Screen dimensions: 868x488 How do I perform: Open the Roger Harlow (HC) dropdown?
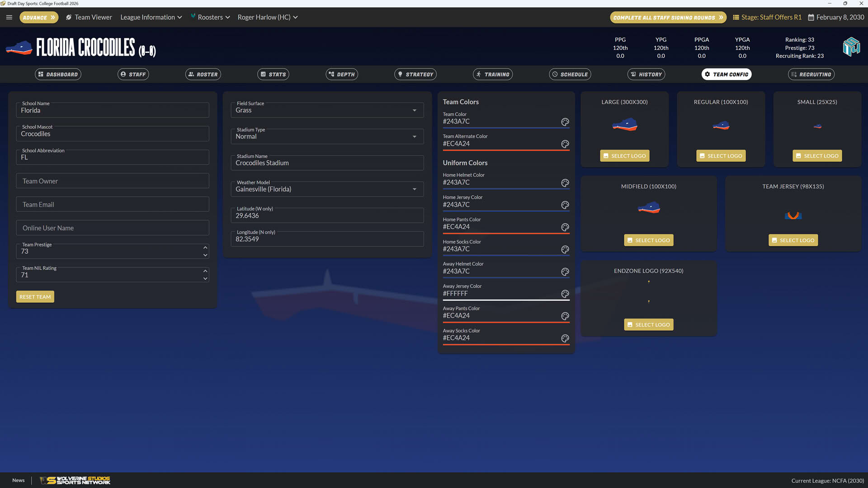pyautogui.click(x=268, y=17)
